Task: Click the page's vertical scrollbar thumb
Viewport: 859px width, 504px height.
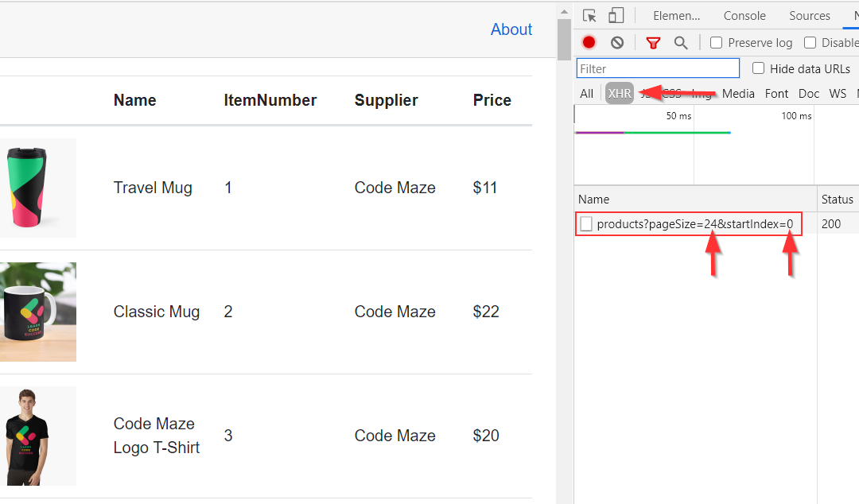Action: pyautogui.click(x=565, y=38)
